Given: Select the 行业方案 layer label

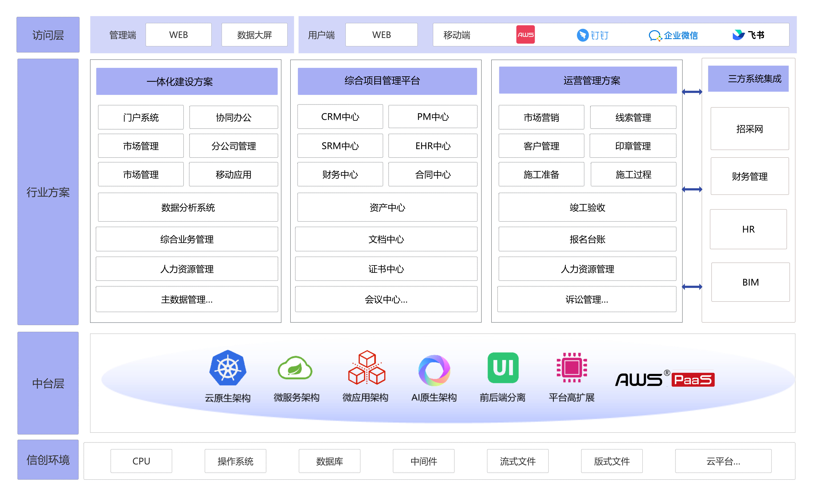Looking at the screenshot, I should click(48, 192).
